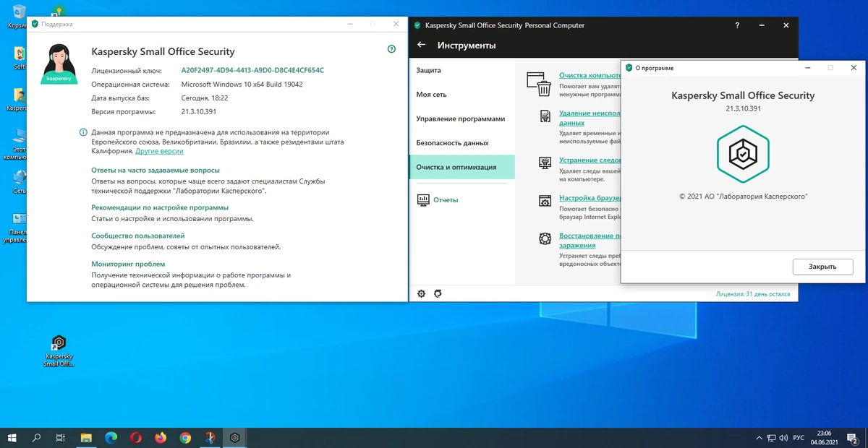
Task: Select Управление программами in sidebar
Action: tap(461, 119)
